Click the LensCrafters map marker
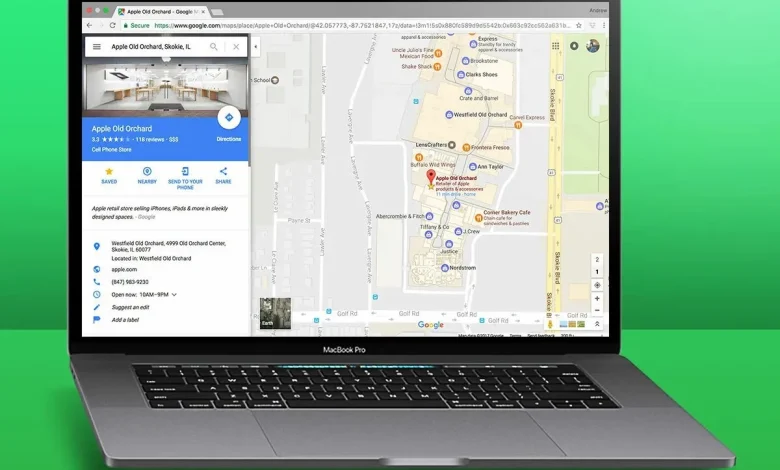The width and height of the screenshot is (780, 470). pyautogui.click(x=452, y=145)
